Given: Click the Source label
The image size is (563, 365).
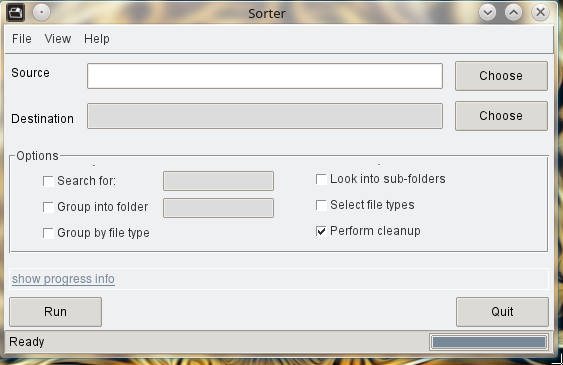Looking at the screenshot, I should point(31,73).
